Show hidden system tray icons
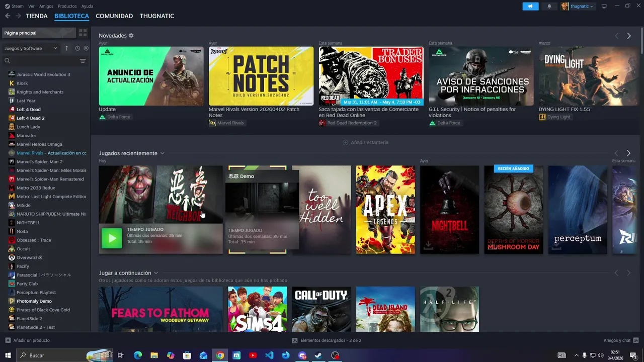 [x=577, y=355]
